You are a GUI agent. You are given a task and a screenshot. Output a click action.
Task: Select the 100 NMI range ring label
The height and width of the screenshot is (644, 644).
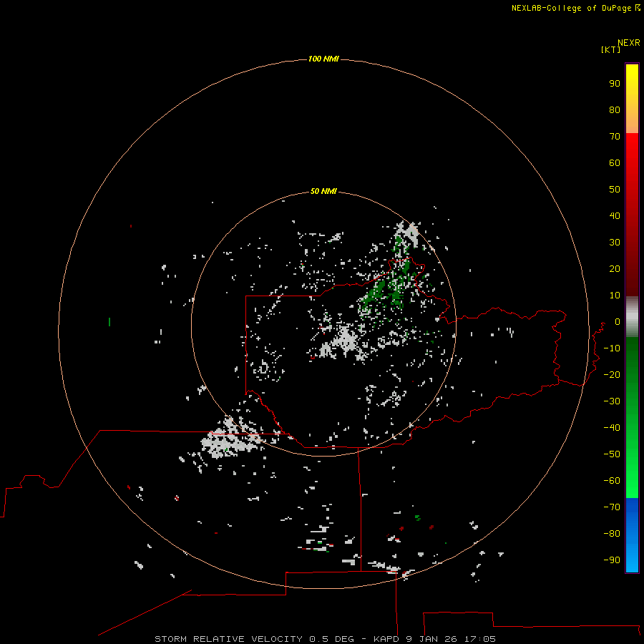[323, 59]
